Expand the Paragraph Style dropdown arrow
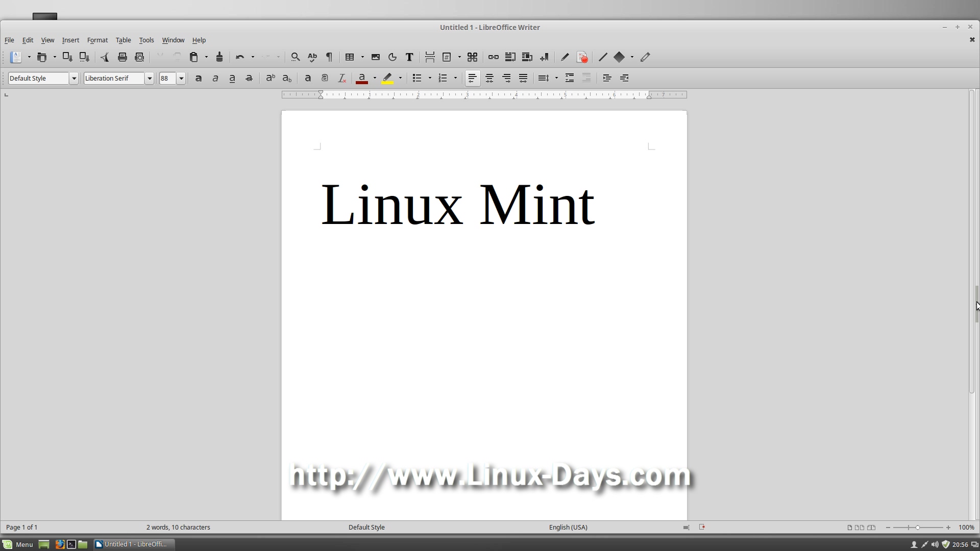This screenshot has height=551, width=980. pyautogui.click(x=74, y=78)
